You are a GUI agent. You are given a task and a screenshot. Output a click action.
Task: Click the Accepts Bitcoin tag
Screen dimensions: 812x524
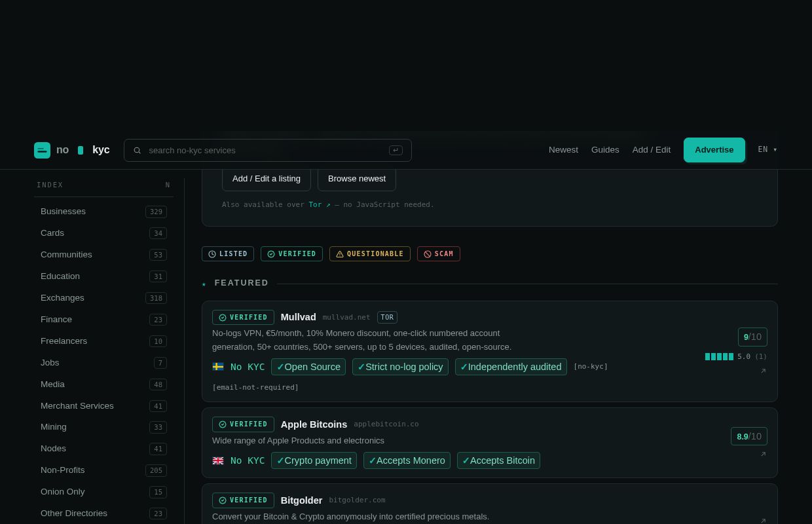498,460
